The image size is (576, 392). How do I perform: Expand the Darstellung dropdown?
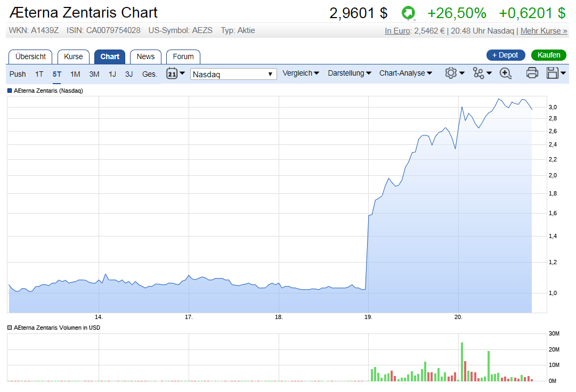click(x=349, y=73)
